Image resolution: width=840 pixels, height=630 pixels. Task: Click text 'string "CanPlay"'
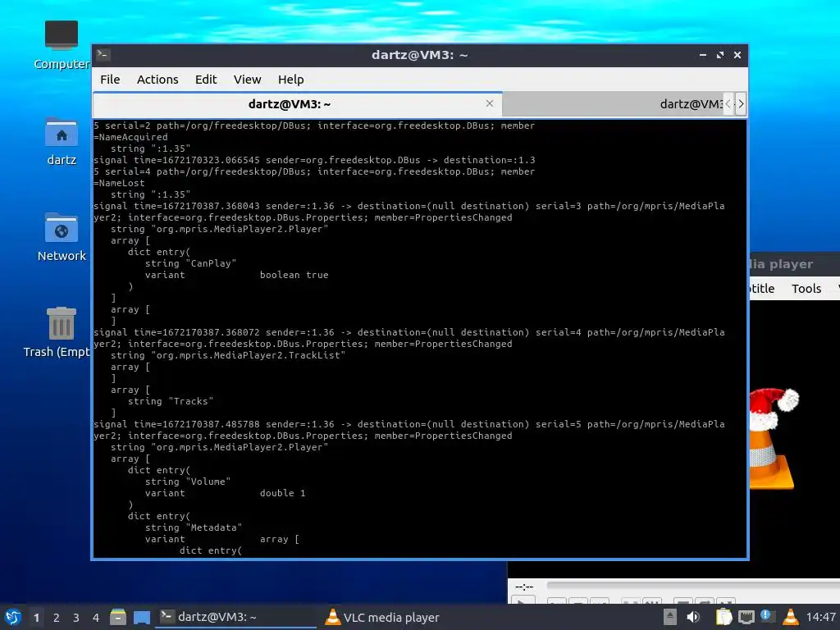(x=190, y=263)
